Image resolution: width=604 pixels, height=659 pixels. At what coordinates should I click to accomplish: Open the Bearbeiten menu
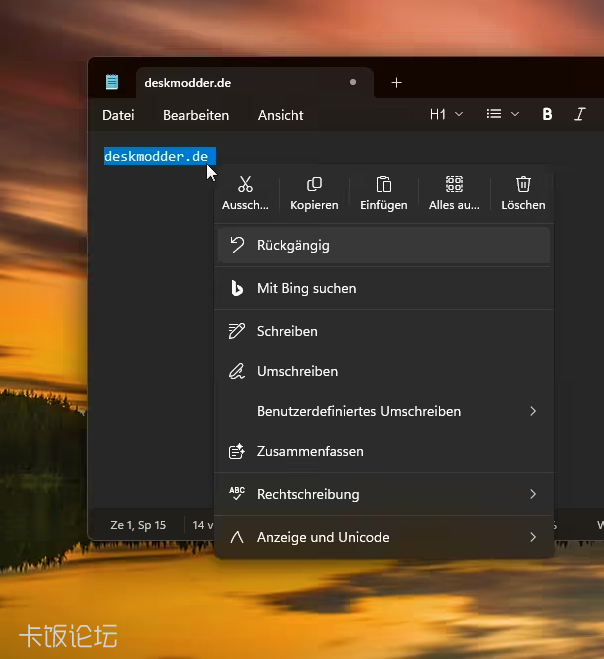[x=196, y=115]
